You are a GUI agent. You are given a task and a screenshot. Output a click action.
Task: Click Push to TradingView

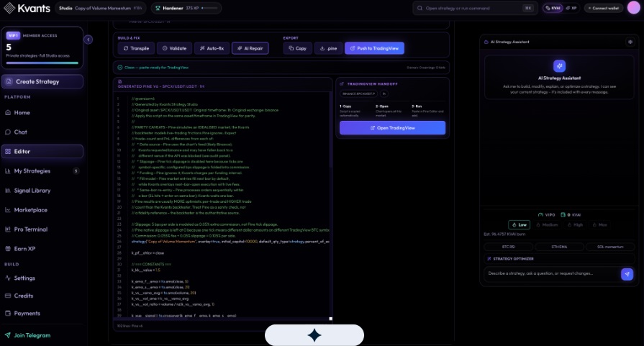[x=375, y=48]
